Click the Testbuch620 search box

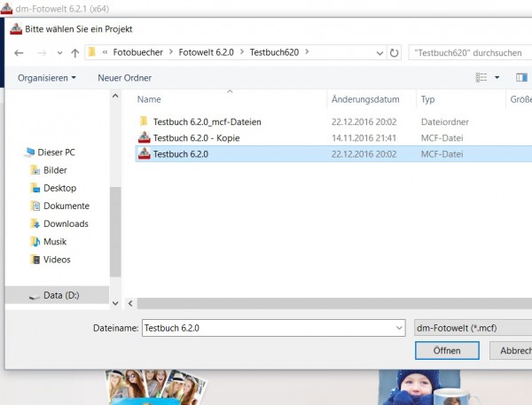click(470, 52)
